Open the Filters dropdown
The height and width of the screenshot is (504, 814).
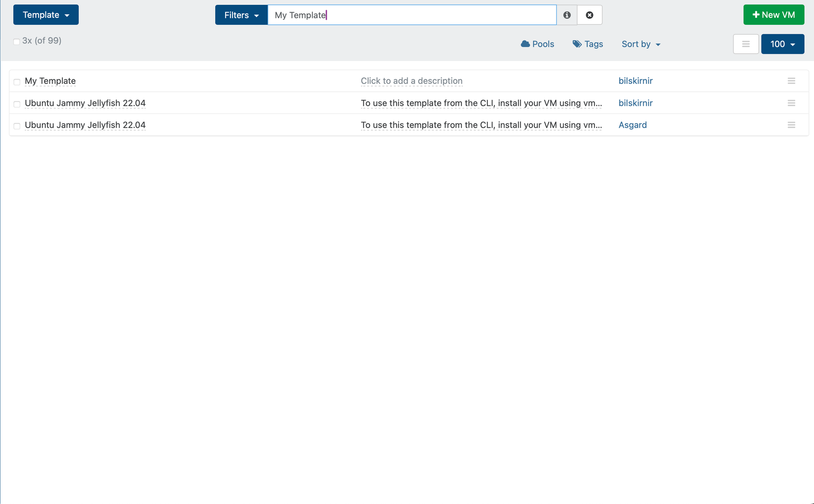[241, 15]
